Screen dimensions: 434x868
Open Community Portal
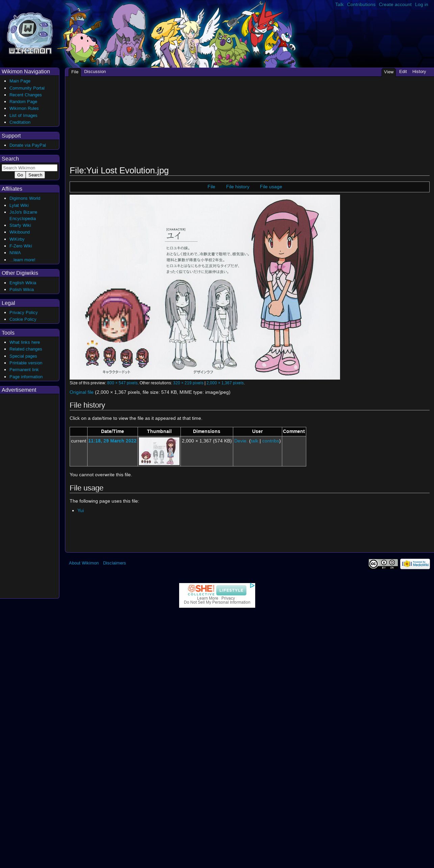click(x=27, y=88)
